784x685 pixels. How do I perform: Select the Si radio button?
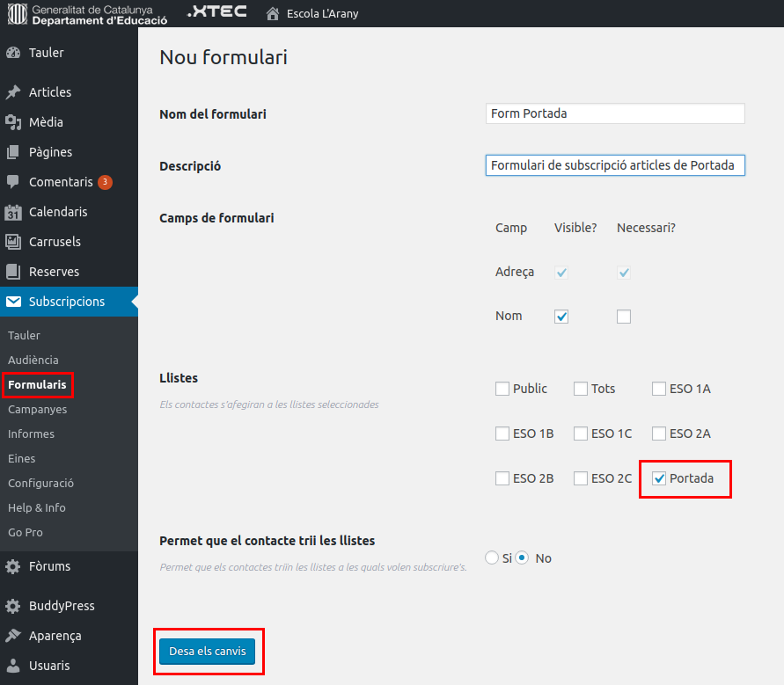[492, 557]
